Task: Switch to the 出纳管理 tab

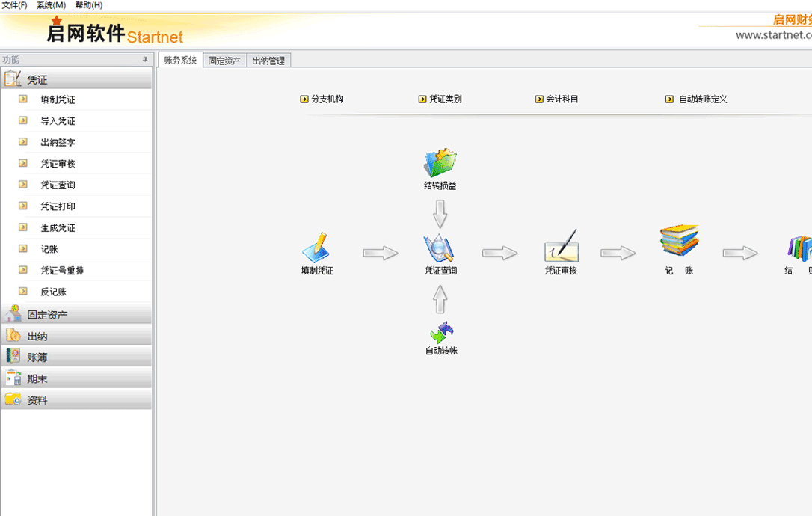Action: 268,61
